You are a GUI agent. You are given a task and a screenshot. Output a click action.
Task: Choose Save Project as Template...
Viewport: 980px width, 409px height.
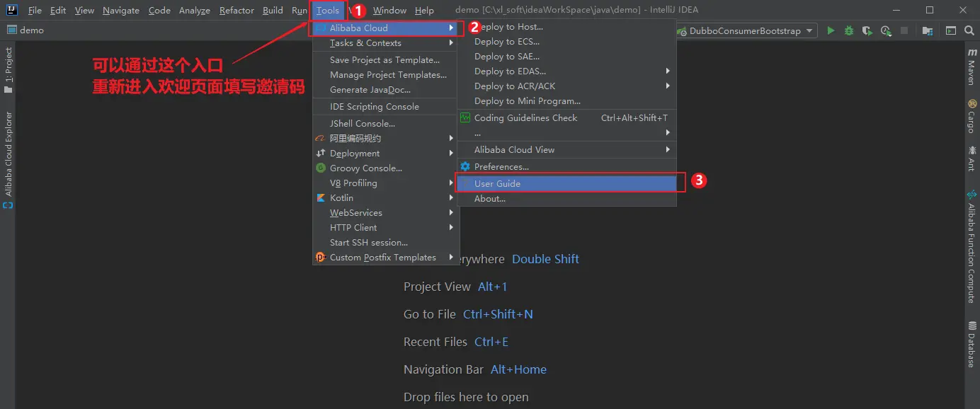click(x=386, y=60)
